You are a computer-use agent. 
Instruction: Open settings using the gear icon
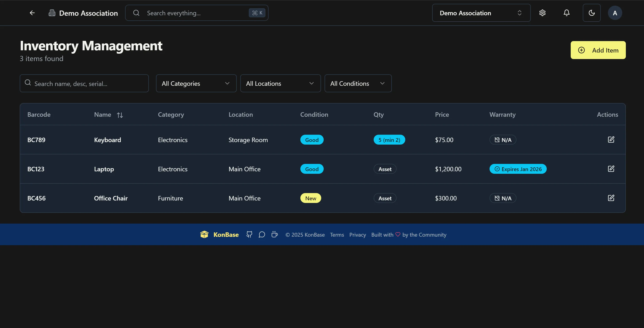[x=542, y=13]
